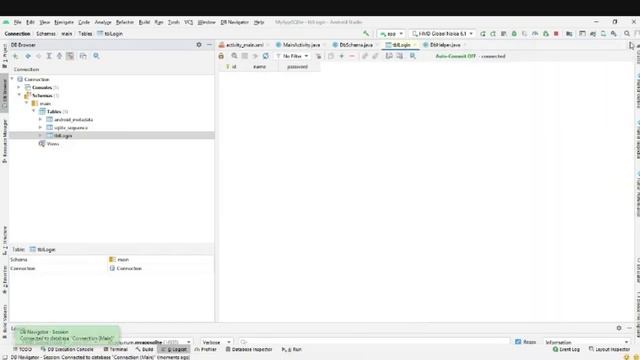Toggle the Regex checkbox in Logcat
Viewport: 640px width, 360px height.
(518, 342)
